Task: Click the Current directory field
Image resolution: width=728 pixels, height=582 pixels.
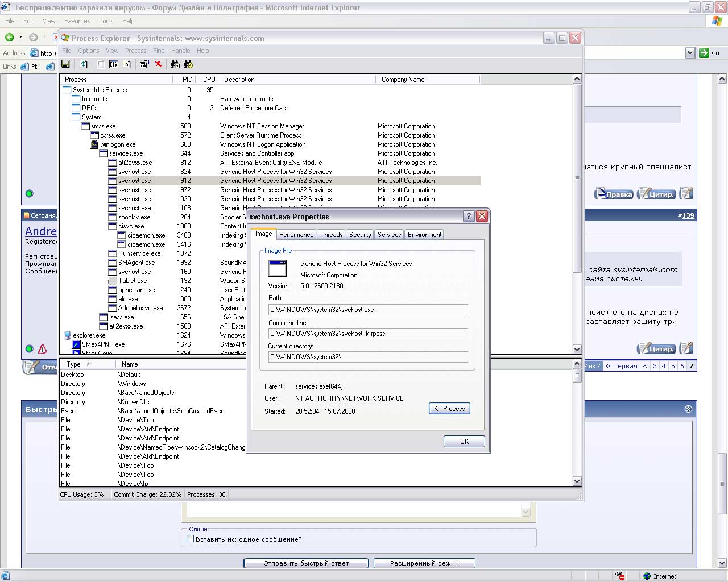Action: (368, 357)
